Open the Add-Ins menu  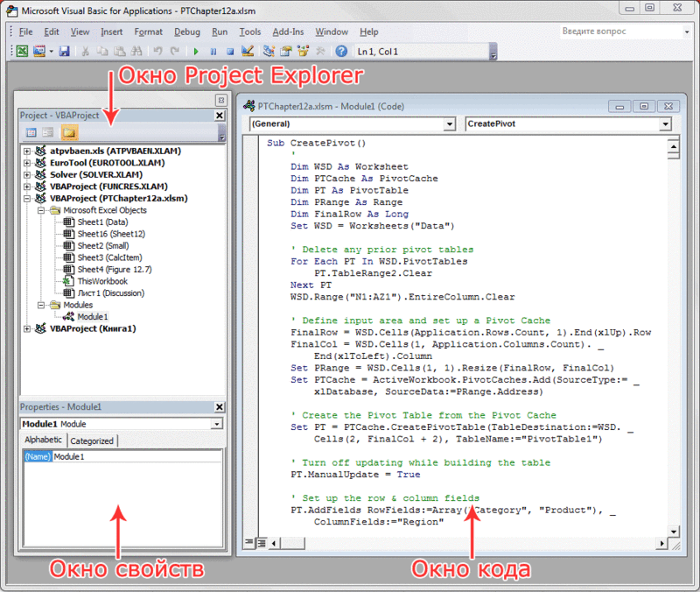point(288,32)
